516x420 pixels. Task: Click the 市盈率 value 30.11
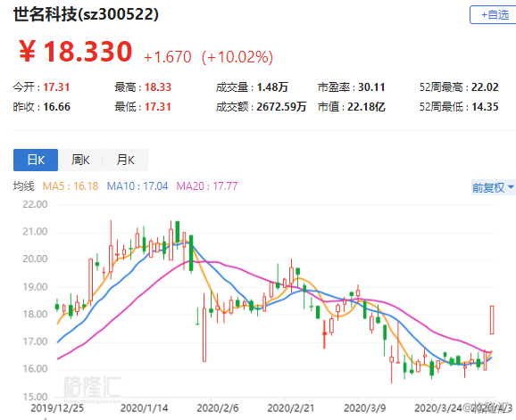click(371, 87)
